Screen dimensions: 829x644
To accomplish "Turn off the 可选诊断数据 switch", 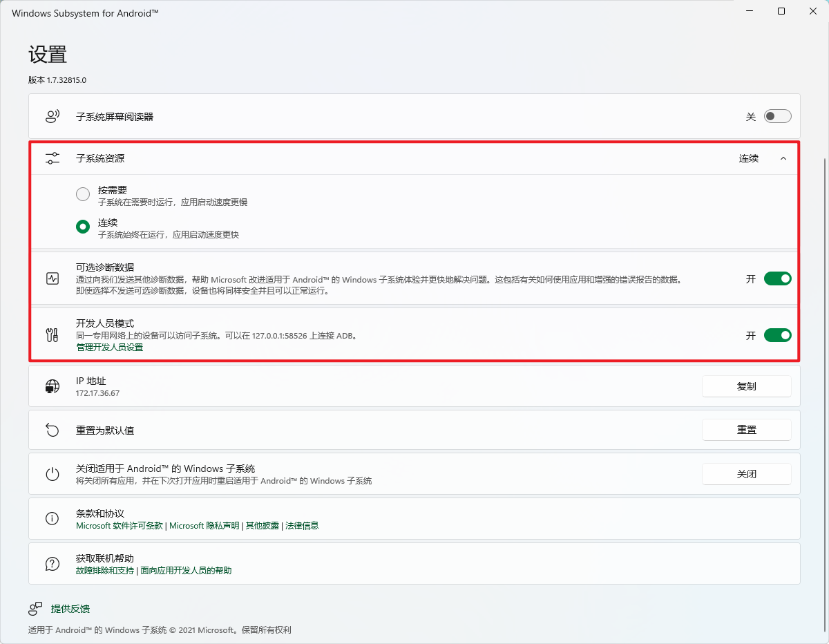I will (x=778, y=278).
